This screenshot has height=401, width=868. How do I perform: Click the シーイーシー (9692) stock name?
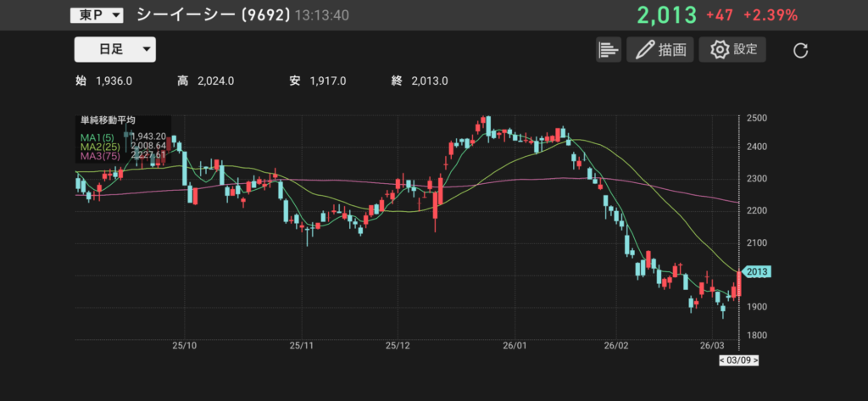pyautogui.click(x=213, y=15)
